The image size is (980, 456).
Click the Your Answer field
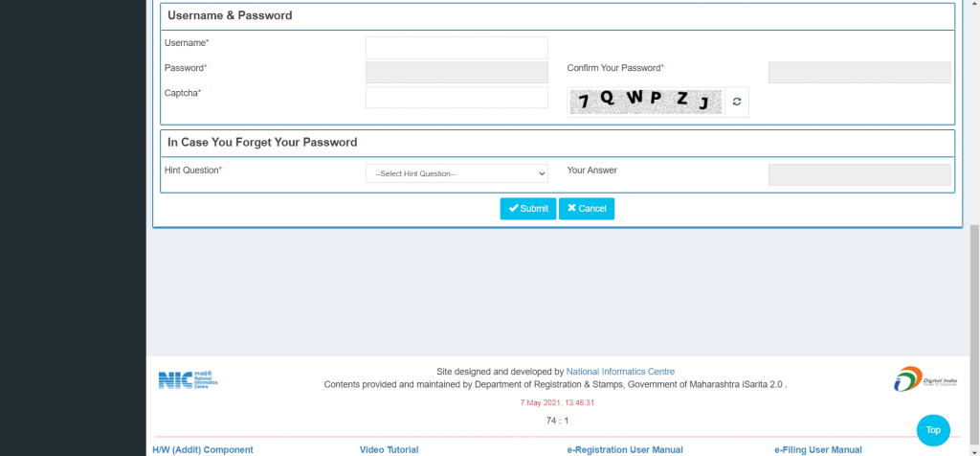[859, 173]
